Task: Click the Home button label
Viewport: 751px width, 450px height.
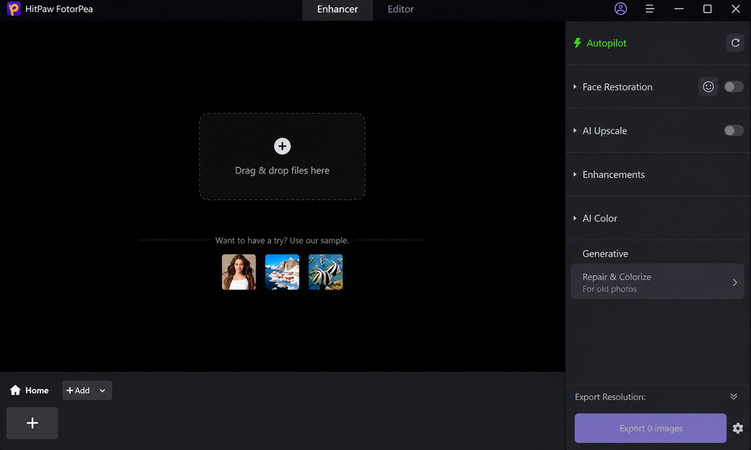Action: 37,391
